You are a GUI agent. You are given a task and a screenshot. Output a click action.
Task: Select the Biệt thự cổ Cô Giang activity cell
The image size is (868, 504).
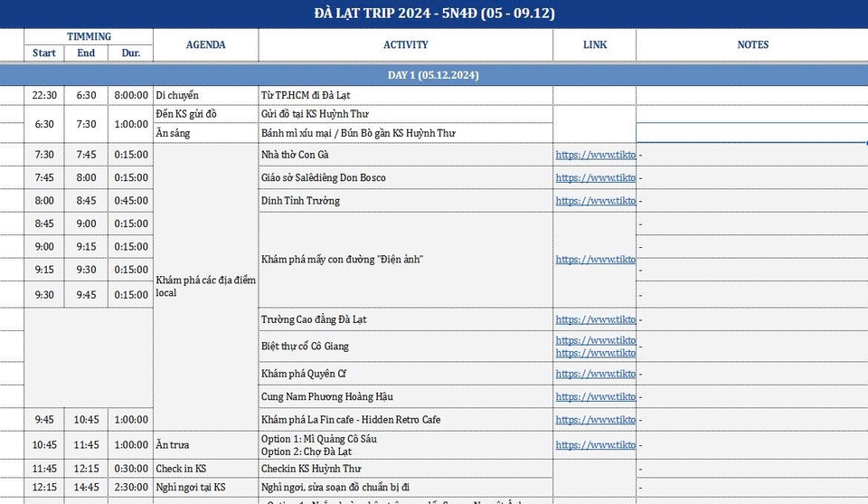coord(405,347)
